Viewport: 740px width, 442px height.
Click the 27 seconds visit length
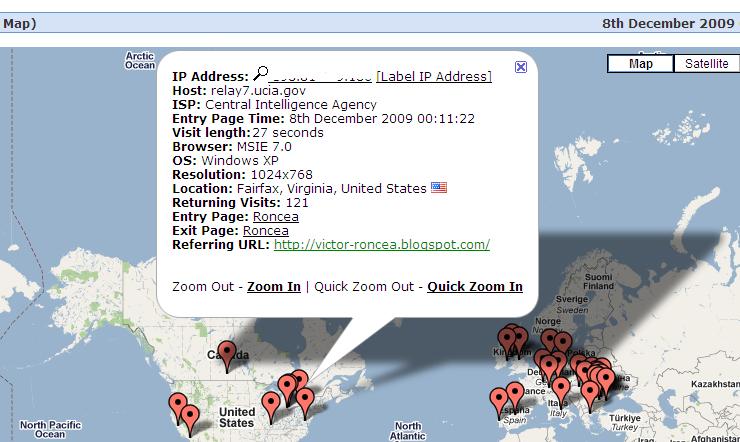(288, 133)
